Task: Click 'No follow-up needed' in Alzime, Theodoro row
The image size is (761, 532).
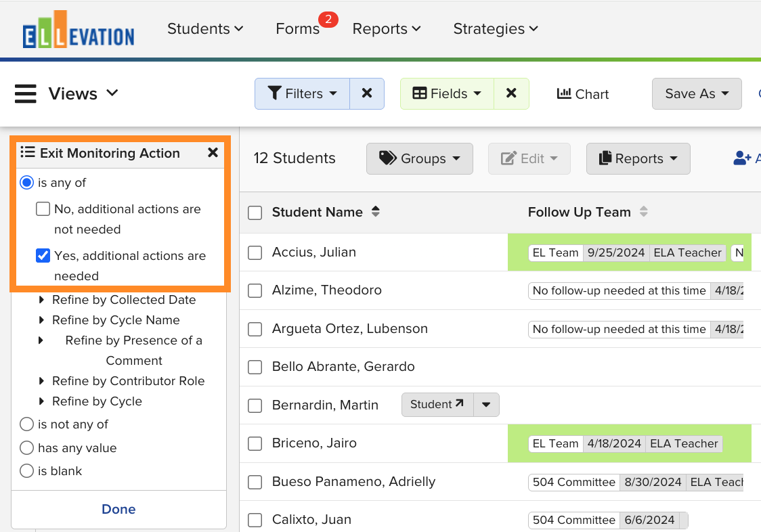Action: tap(619, 290)
